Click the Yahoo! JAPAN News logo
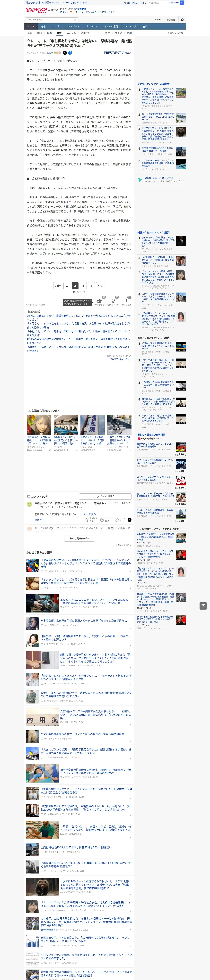210x980 pixels. tap(42, 10)
